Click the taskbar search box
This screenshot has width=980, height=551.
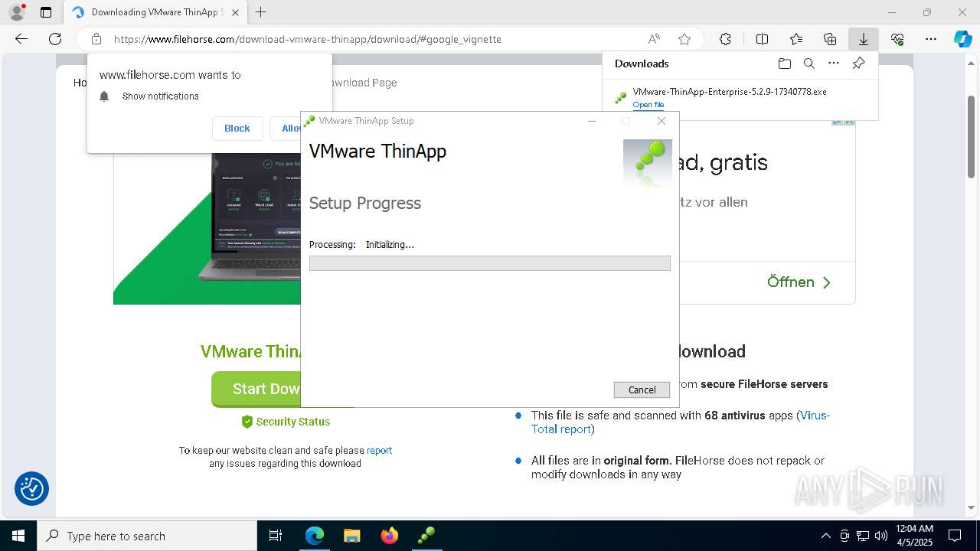tap(147, 536)
